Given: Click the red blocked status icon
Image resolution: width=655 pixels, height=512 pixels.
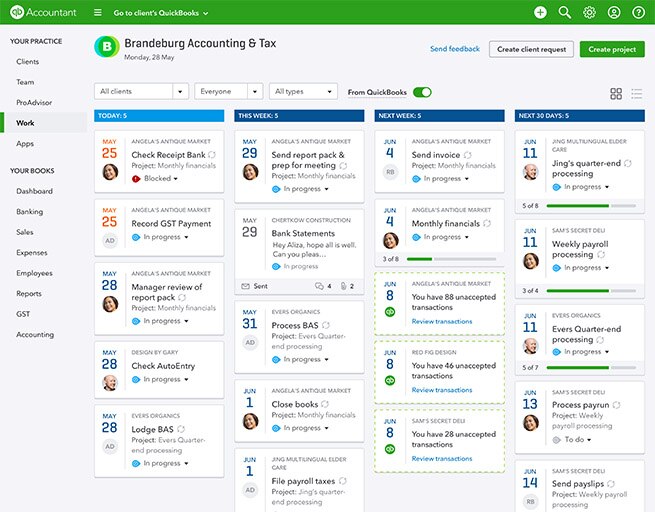Looking at the screenshot, I should (136, 179).
